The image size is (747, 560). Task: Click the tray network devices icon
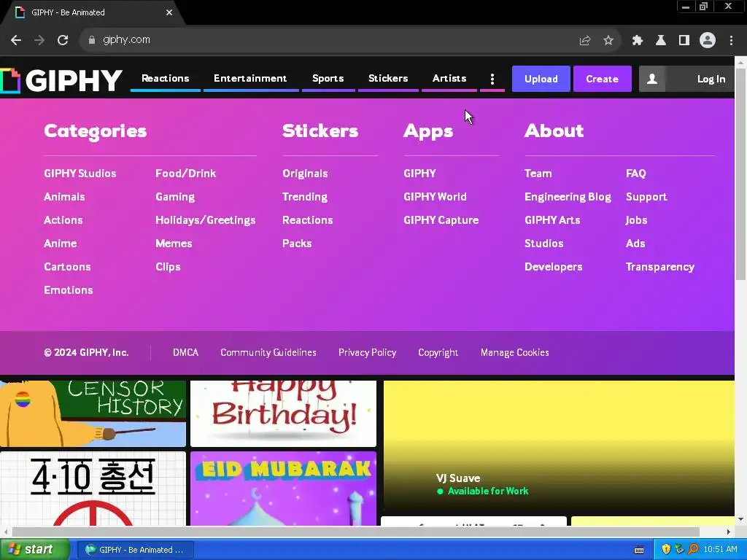(x=679, y=550)
